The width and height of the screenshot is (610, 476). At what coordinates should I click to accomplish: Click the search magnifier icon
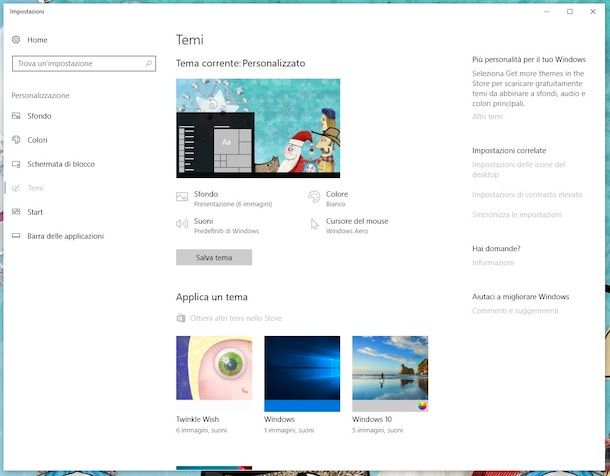point(148,63)
